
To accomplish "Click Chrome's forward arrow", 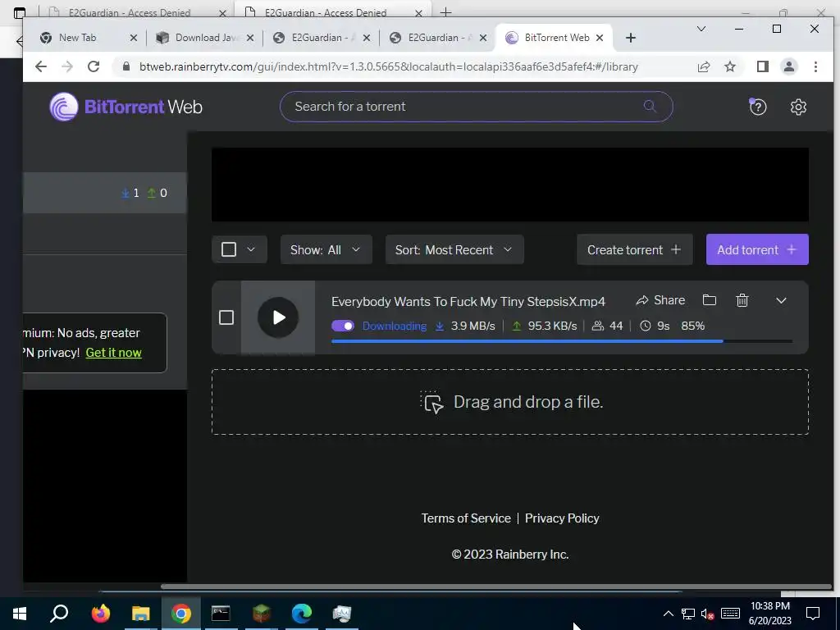I will tap(67, 66).
